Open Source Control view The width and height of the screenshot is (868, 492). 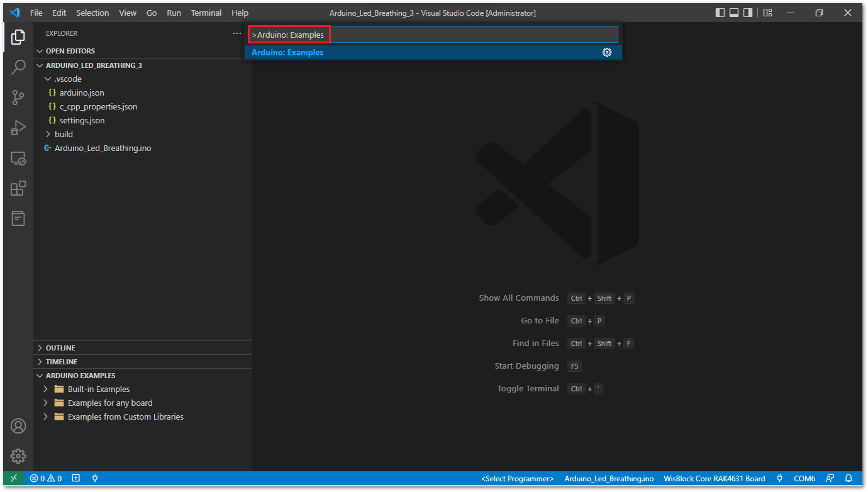tap(18, 97)
